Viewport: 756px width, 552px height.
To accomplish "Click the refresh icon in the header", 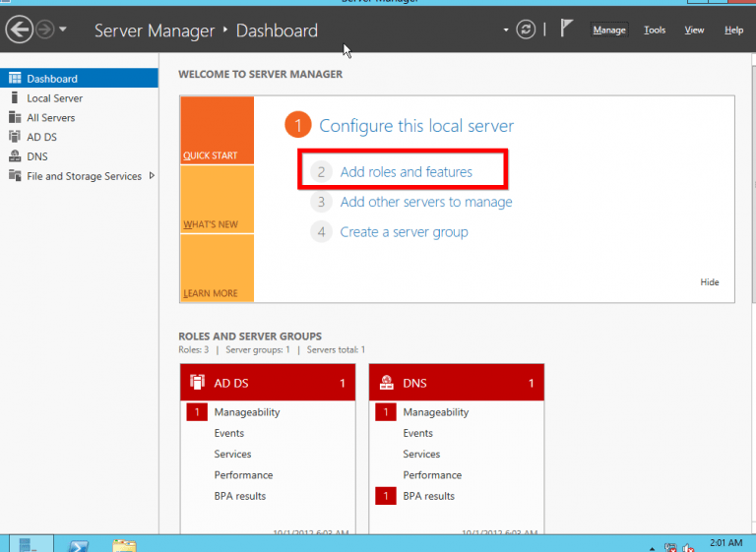I will tap(526, 30).
